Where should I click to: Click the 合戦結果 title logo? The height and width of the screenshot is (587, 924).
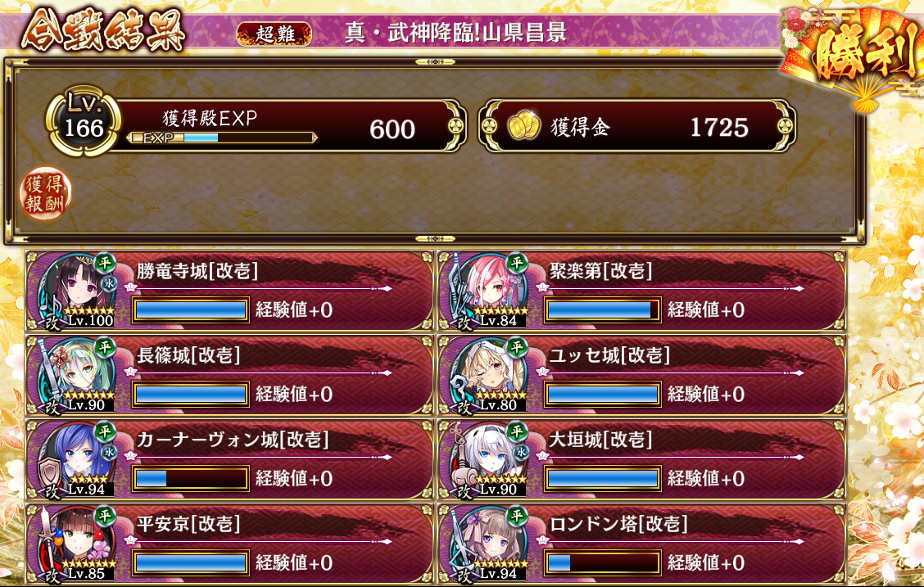coord(104,30)
